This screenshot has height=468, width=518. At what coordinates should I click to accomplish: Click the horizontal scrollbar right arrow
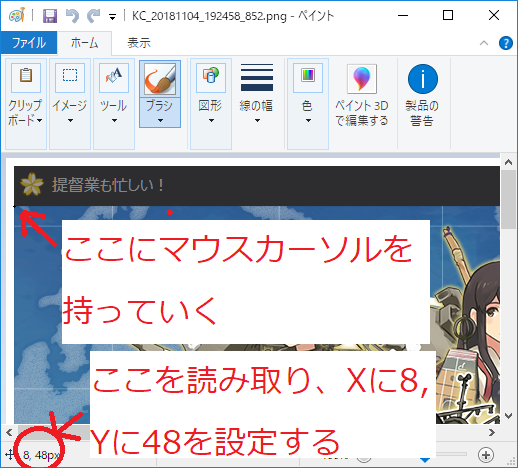(x=492, y=432)
